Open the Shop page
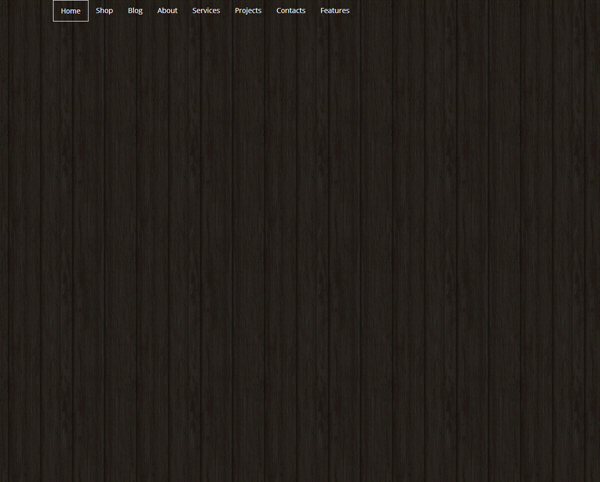 (x=104, y=11)
